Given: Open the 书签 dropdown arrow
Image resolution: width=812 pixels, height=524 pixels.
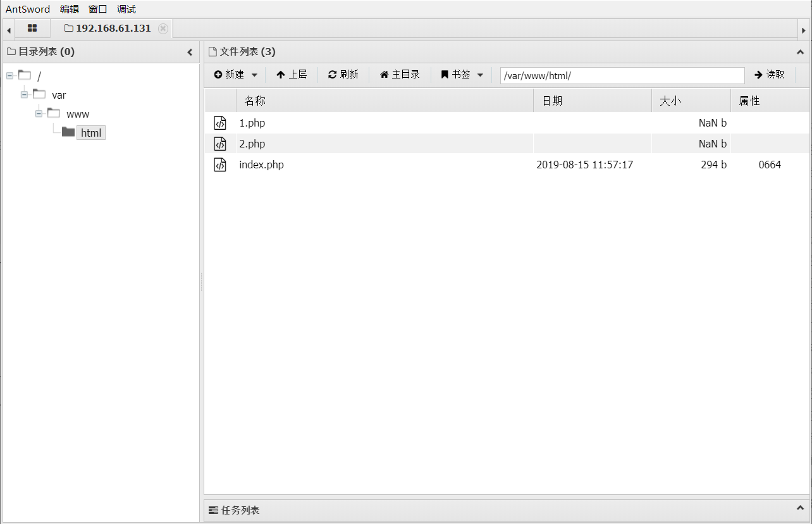Looking at the screenshot, I should tap(480, 75).
